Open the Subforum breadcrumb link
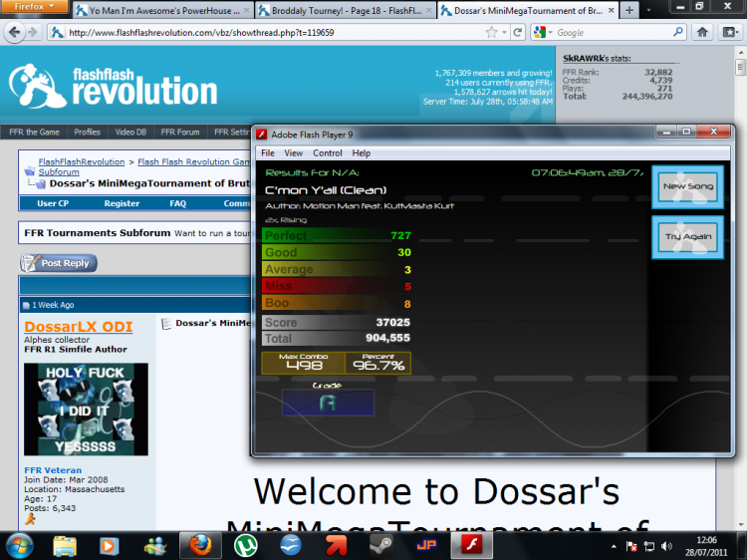Screen dimensions: 747x560 tap(59, 172)
